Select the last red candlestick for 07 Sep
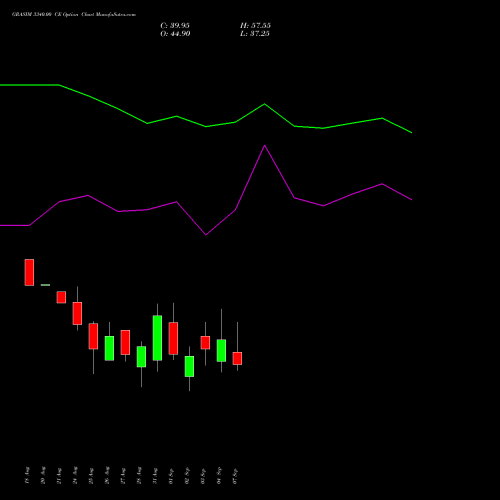The height and width of the screenshot is (500, 500). tap(237, 358)
